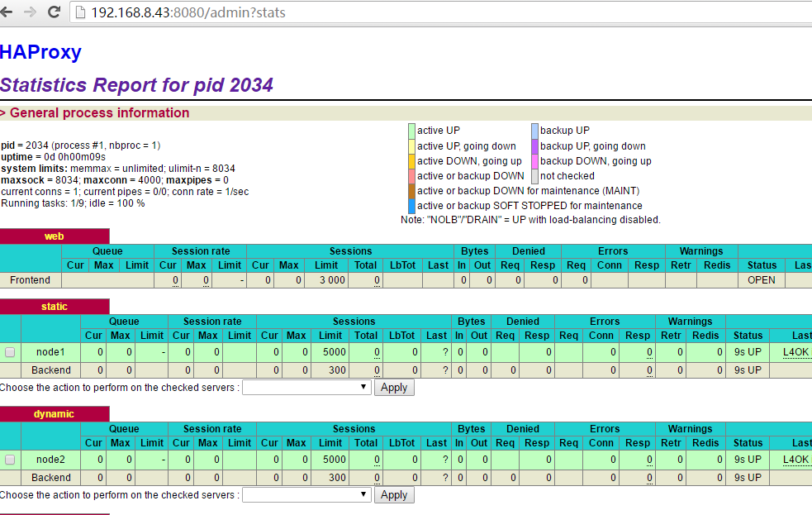Click the static proxy name header
812x515 pixels.
55,306
